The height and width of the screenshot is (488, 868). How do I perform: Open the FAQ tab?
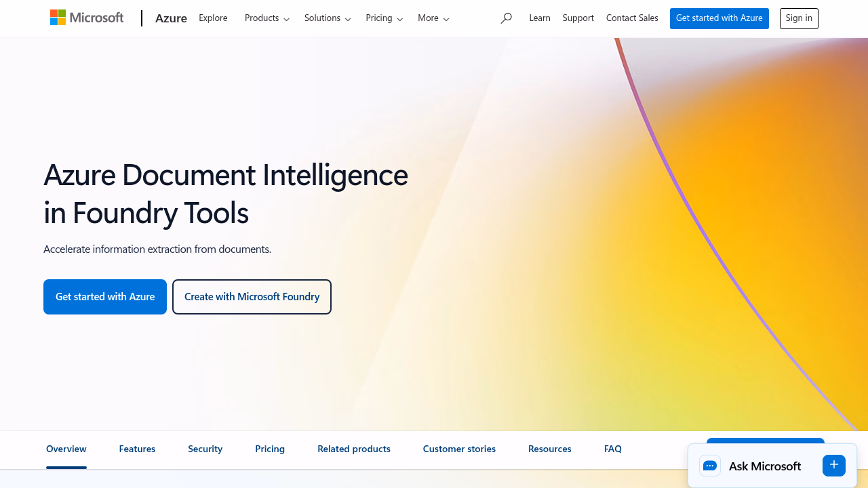[x=613, y=449]
